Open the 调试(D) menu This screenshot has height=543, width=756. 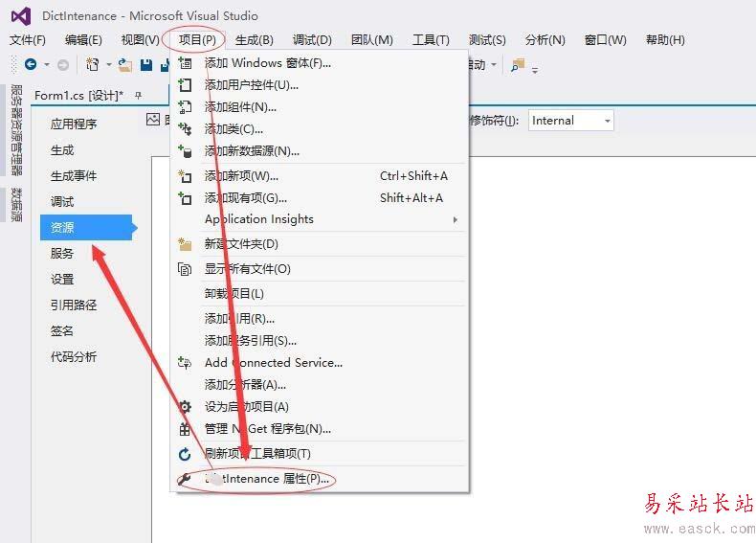312,40
